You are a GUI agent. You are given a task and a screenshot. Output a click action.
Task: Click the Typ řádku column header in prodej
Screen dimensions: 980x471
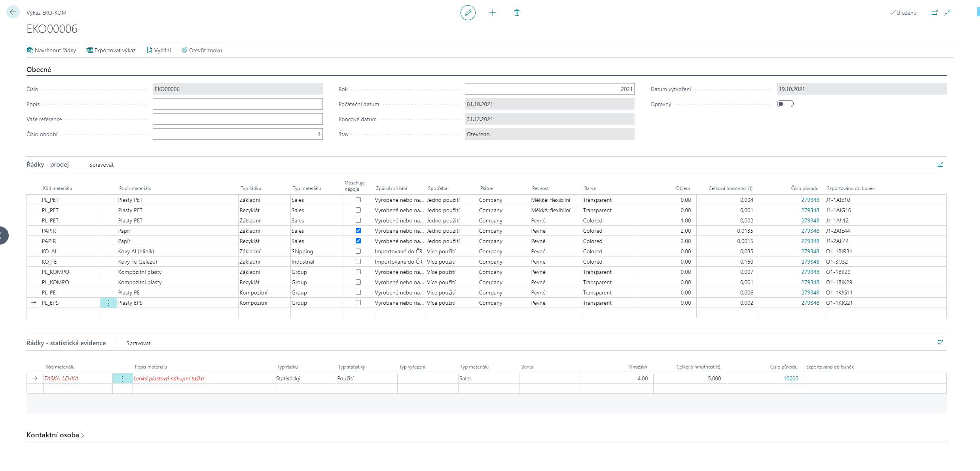coord(251,188)
